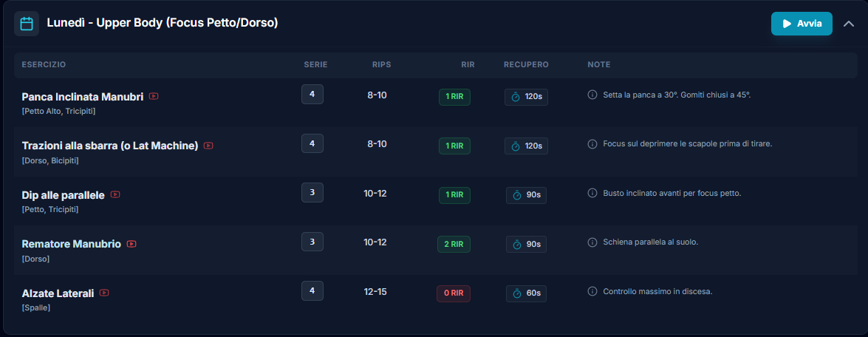Click the series count 4 for Alzate Laterali
The height and width of the screenshot is (337, 868).
[312, 290]
